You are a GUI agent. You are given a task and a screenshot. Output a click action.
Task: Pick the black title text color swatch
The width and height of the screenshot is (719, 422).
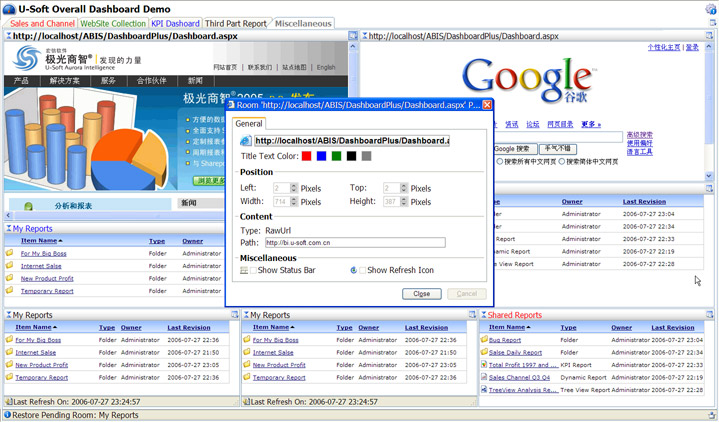351,156
